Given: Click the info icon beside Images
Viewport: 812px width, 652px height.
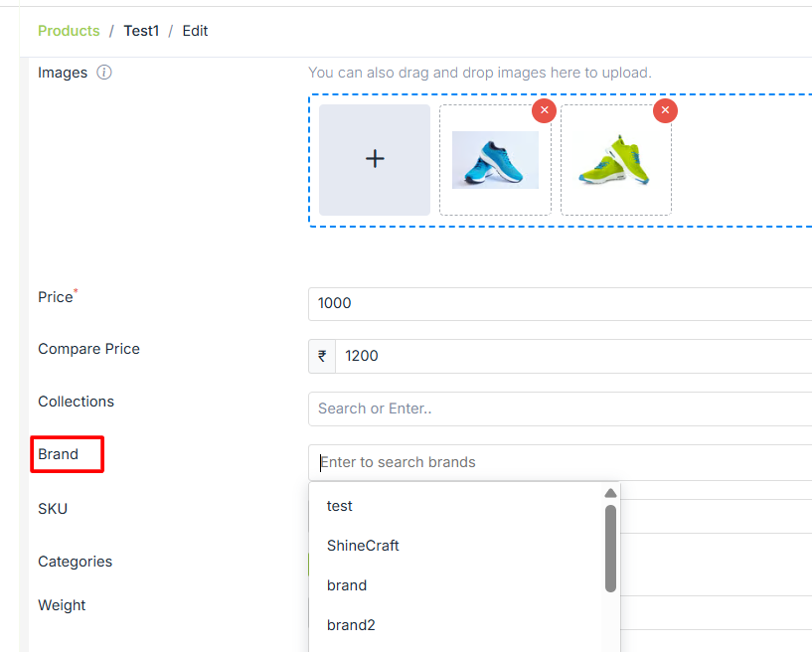Looking at the screenshot, I should (104, 73).
